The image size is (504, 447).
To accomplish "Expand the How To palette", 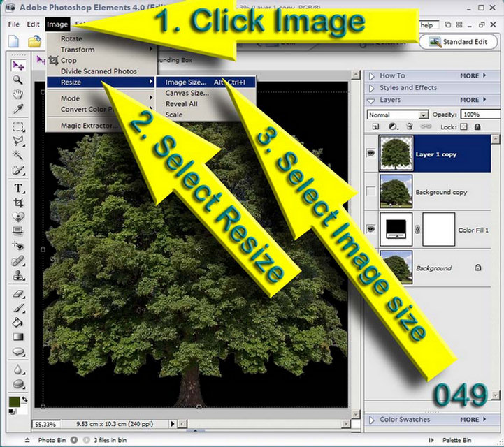I will tap(372, 76).
